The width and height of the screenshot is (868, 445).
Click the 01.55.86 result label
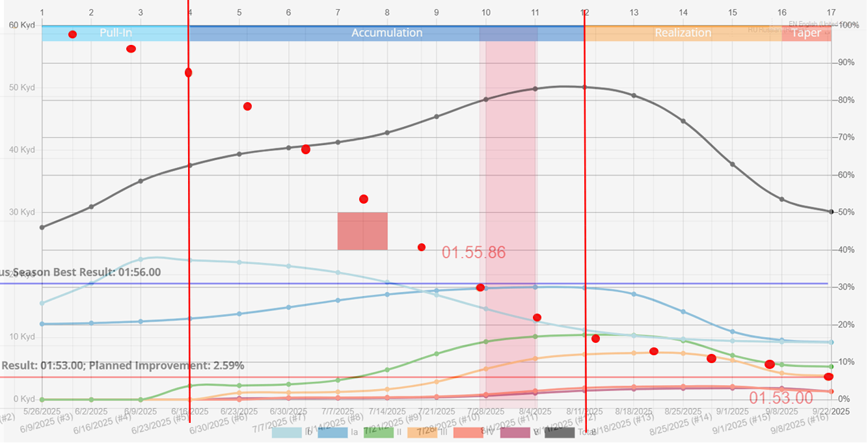click(x=473, y=252)
